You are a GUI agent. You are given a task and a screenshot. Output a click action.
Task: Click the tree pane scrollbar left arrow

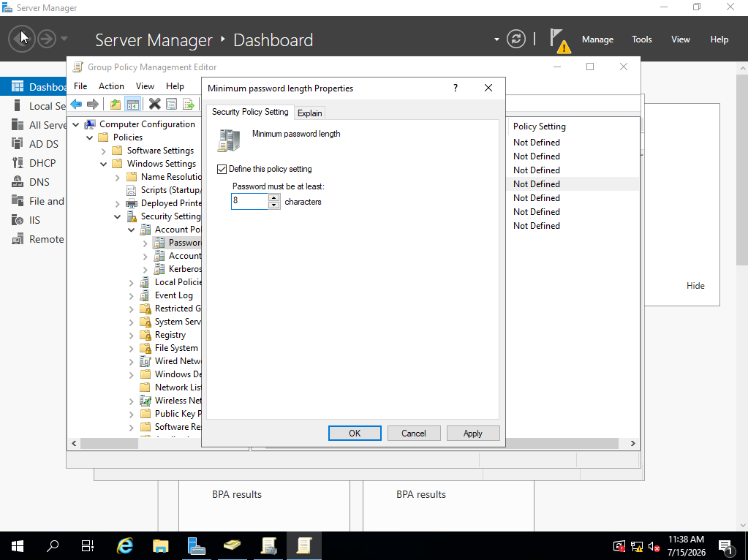point(74,443)
